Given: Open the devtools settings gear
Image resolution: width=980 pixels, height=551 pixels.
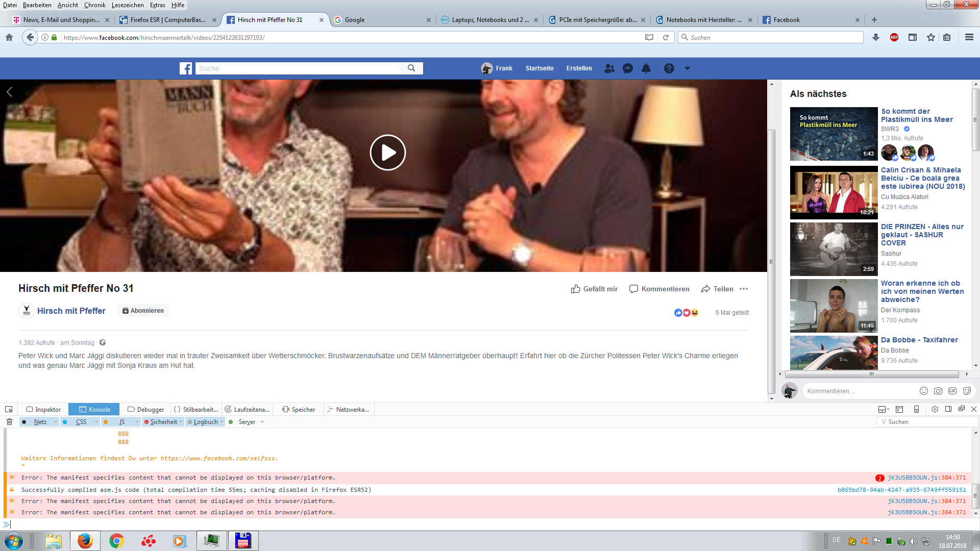Looking at the screenshot, I should coord(935,409).
